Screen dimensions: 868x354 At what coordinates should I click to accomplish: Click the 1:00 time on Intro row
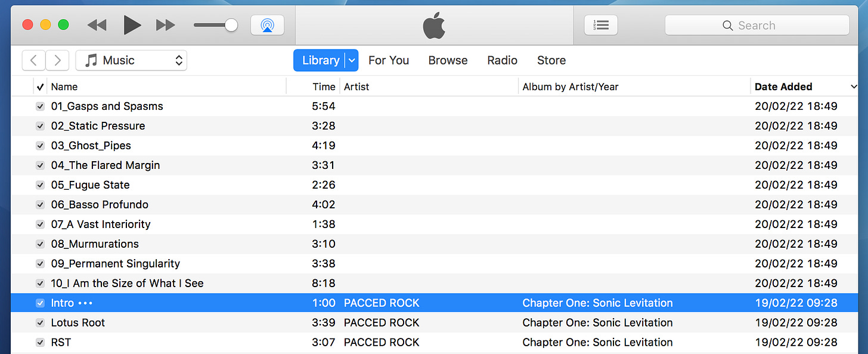pos(324,303)
